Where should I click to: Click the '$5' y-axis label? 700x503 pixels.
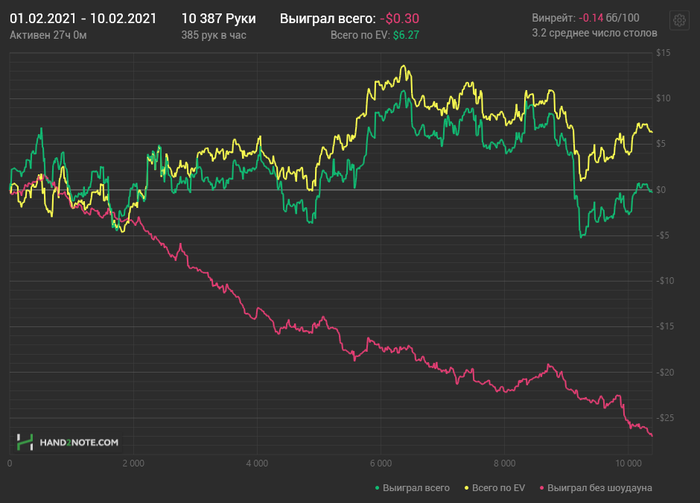coord(661,144)
